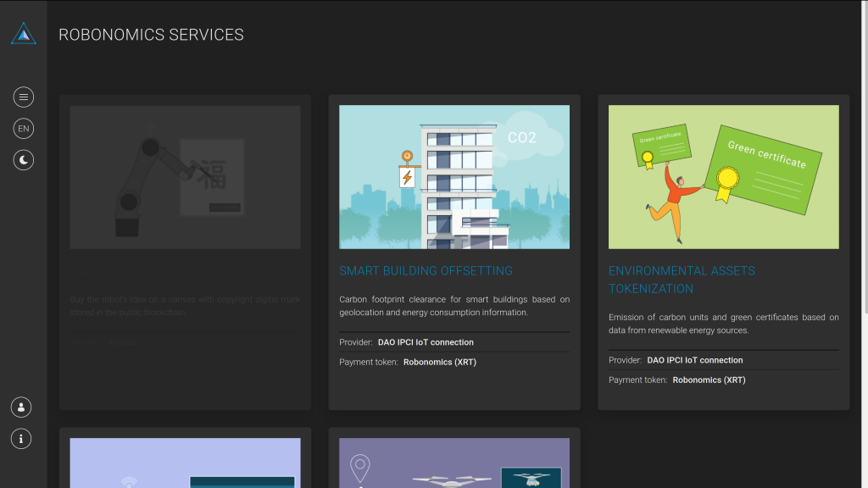Click the faded robot's idea canvas description

click(185, 305)
